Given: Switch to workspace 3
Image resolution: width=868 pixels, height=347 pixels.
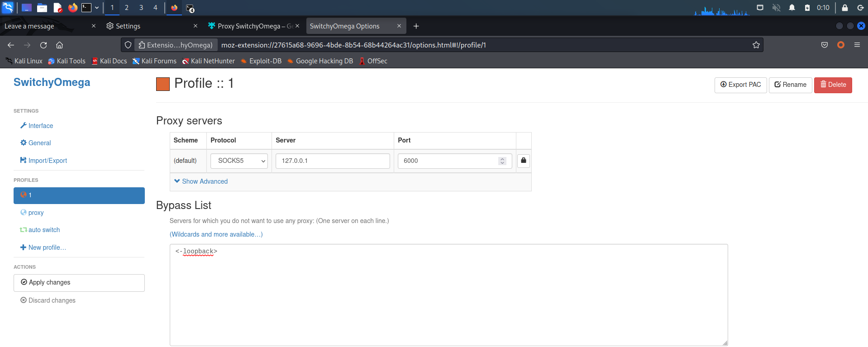Looking at the screenshot, I should coord(141,8).
